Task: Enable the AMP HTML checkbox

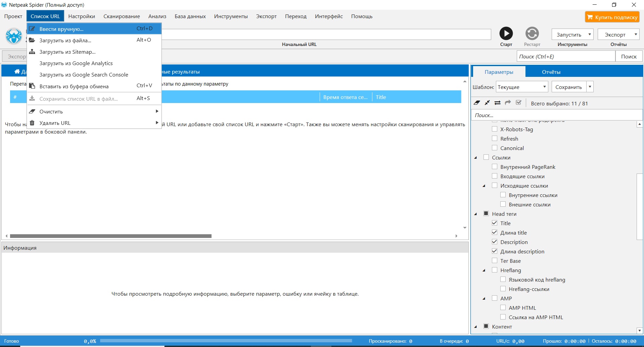Action: [x=503, y=307]
